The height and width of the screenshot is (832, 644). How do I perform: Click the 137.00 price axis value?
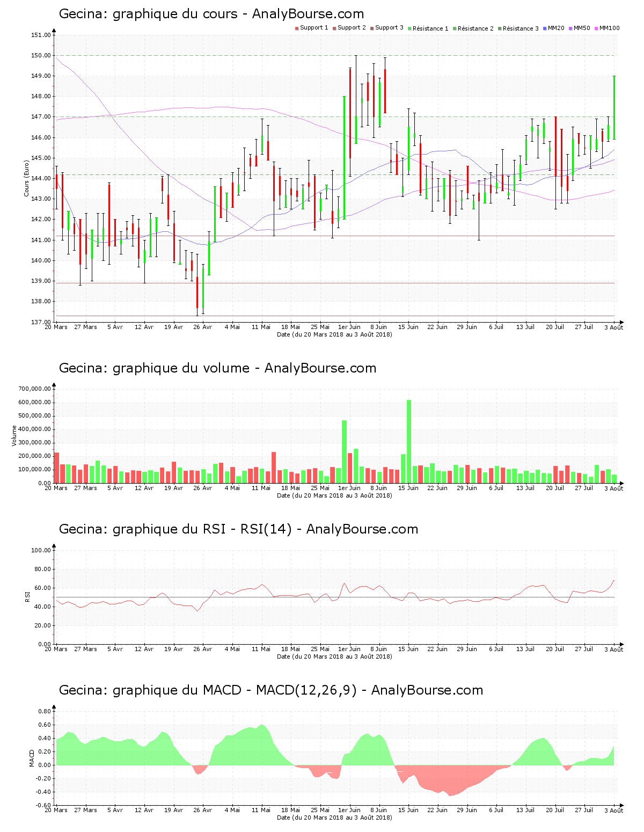pyautogui.click(x=41, y=322)
